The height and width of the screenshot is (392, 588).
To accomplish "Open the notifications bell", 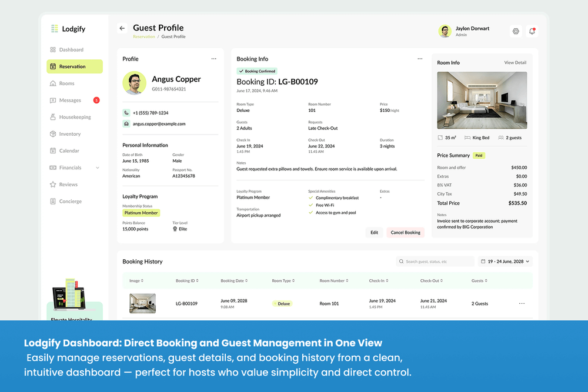I will 532,32.
